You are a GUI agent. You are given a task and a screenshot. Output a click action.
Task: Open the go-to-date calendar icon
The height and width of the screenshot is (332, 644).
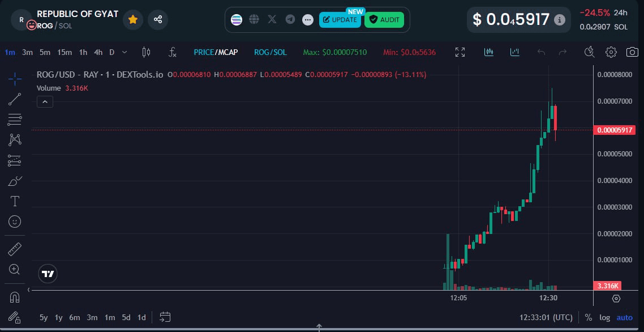click(165, 317)
